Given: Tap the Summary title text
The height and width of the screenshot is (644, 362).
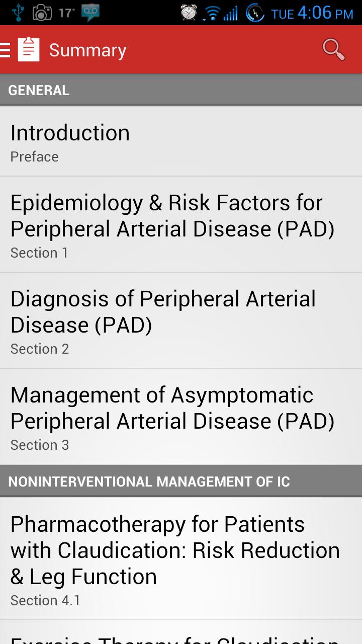Looking at the screenshot, I should (87, 50).
